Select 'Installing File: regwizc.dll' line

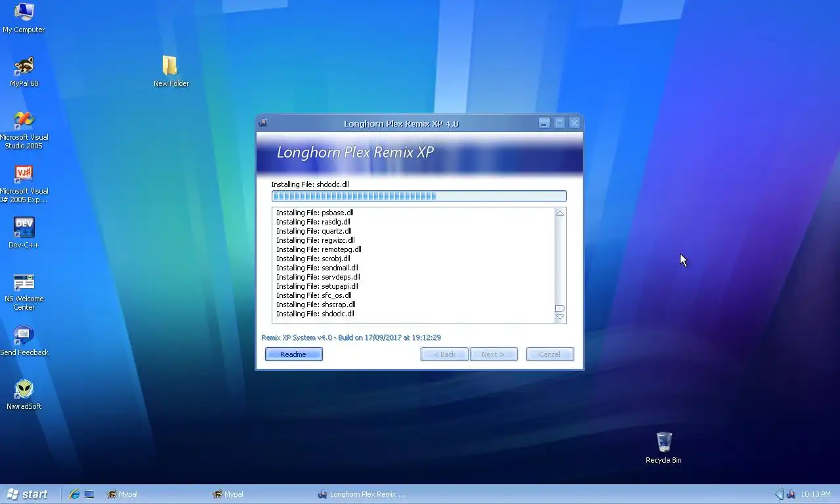coord(316,240)
